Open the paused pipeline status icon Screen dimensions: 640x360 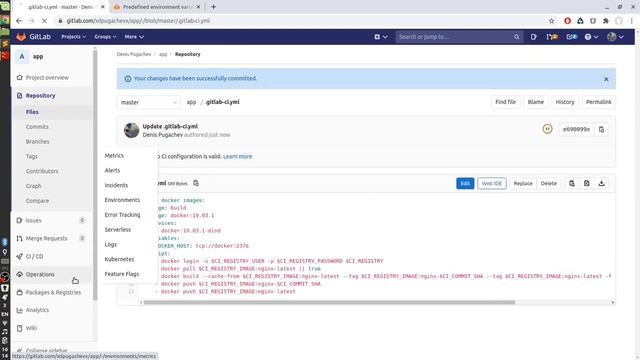547,129
